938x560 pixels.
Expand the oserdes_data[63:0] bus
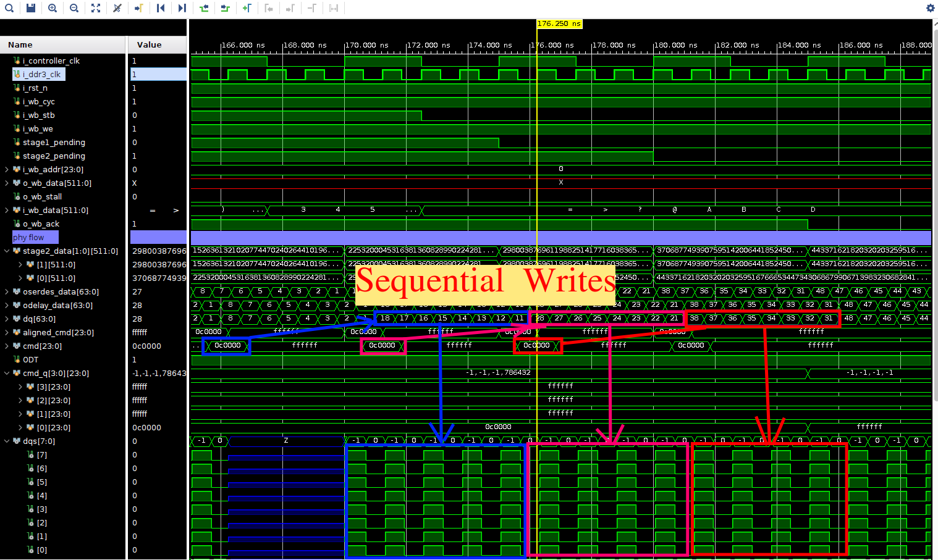pyautogui.click(x=7, y=291)
